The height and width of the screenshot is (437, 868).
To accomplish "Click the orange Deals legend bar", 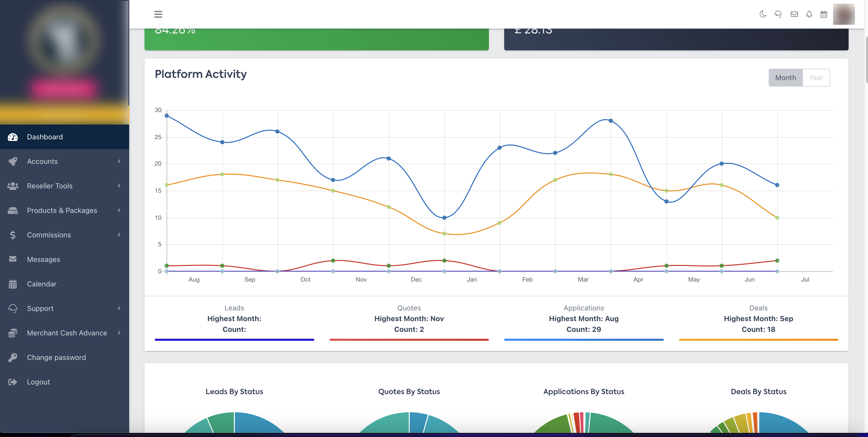I will [x=758, y=340].
